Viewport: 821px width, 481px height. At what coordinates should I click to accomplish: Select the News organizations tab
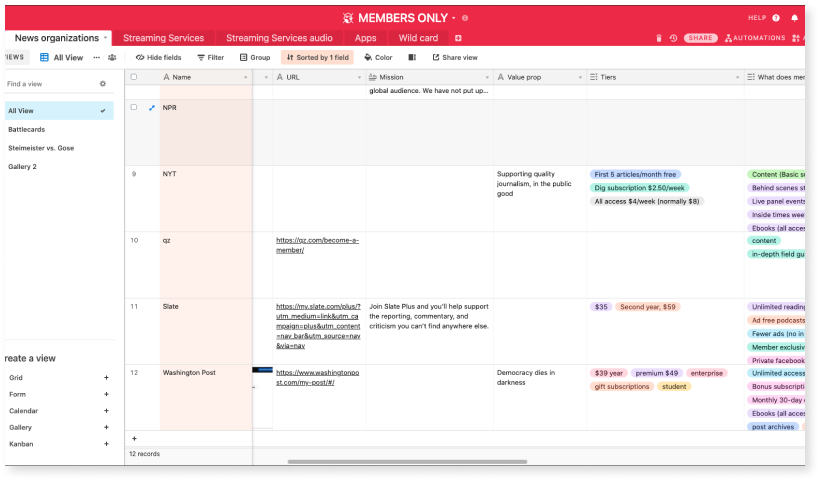57,38
